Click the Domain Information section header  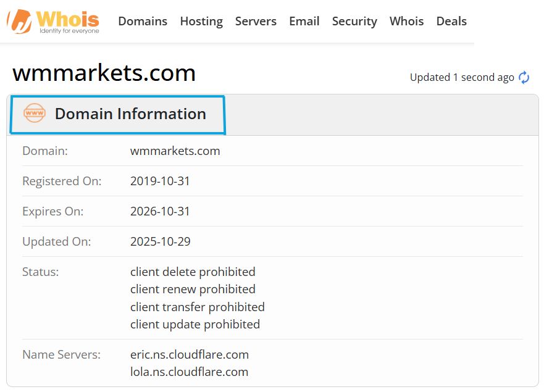(x=118, y=115)
